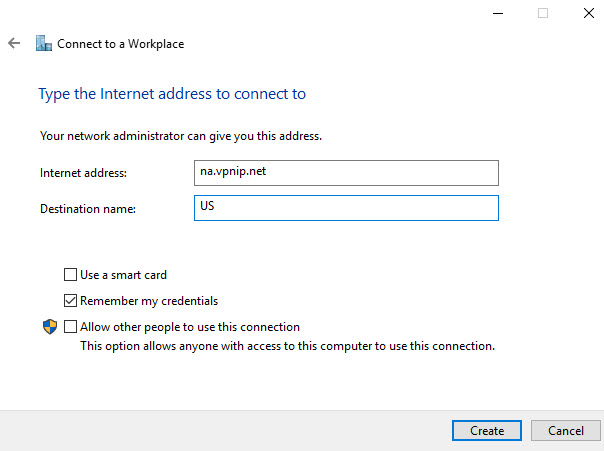
Task: Close the wizard with the X icon
Action: pos(589,13)
